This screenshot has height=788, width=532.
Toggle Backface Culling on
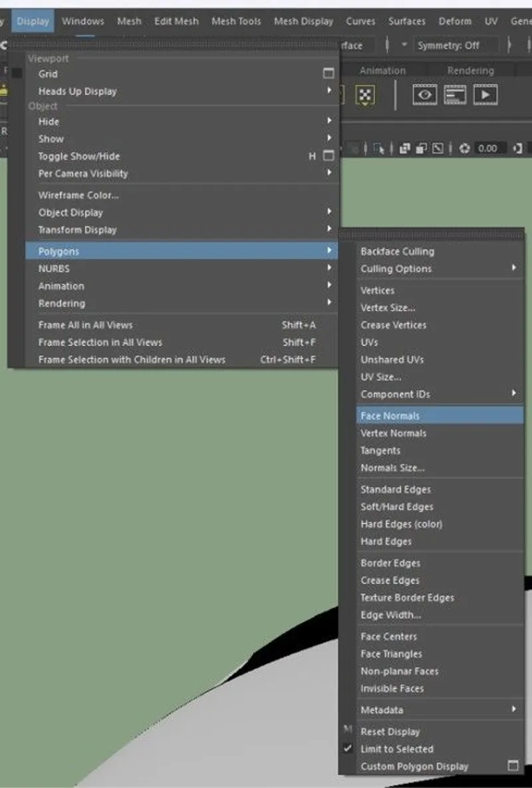[x=397, y=252]
